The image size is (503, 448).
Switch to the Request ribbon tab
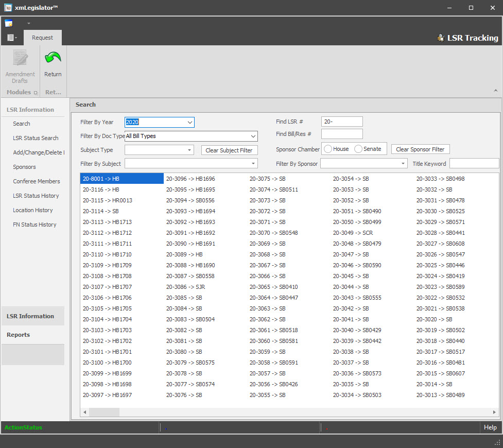coord(42,38)
